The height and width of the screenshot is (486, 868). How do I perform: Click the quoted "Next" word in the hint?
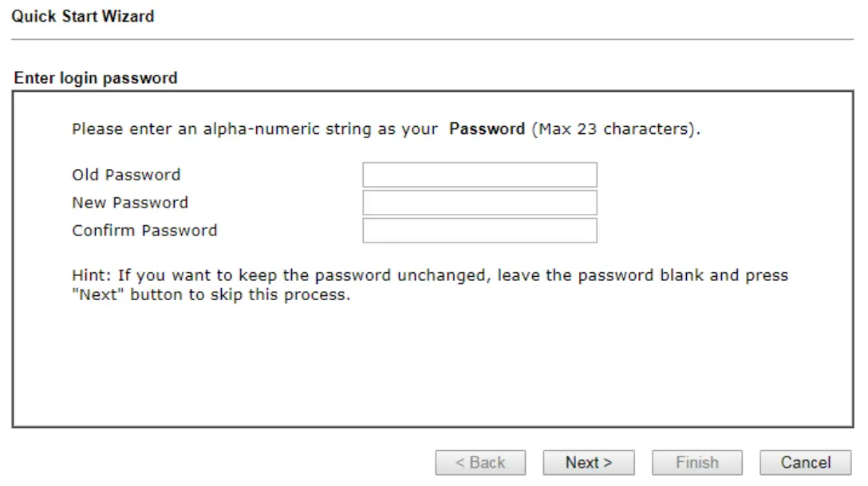pos(99,295)
